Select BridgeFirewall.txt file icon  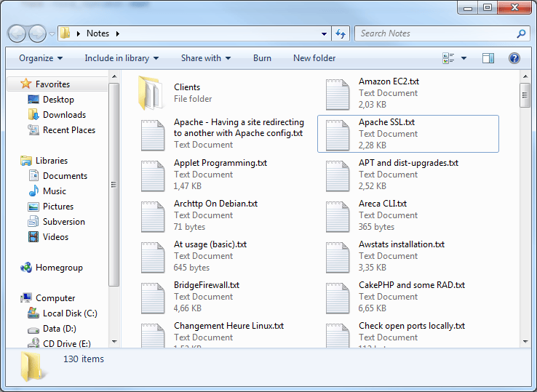[153, 298]
